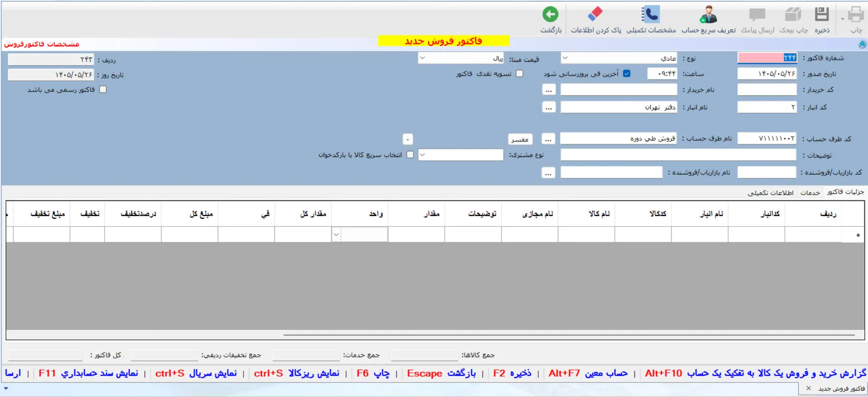This screenshot has height=397, width=868.
Task: Uncheck update last price checkbox (آخرین فی بروزرسانی شود)
Action: click(627, 74)
